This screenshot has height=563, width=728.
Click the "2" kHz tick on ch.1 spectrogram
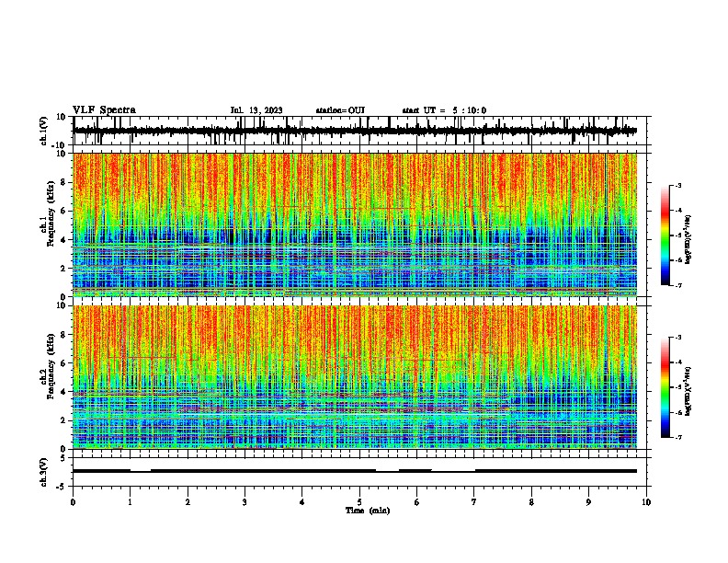pos(63,268)
